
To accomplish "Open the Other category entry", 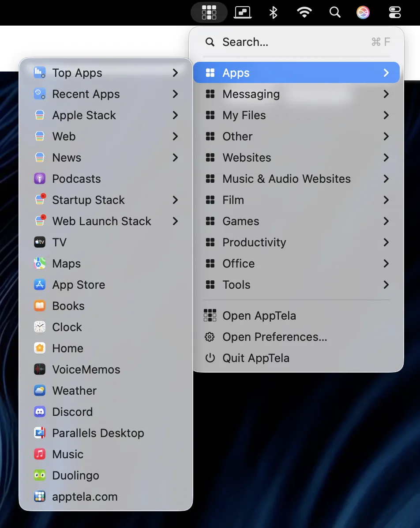I will coord(296,136).
